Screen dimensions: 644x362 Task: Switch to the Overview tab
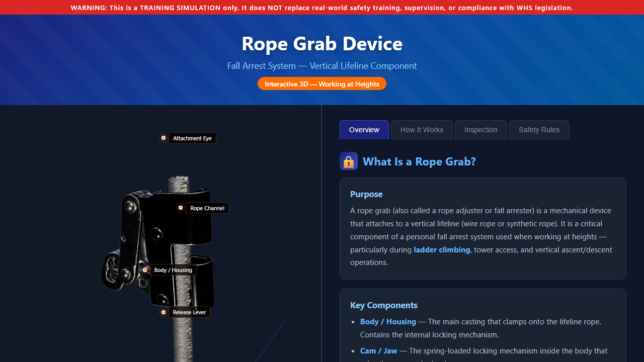[364, 130]
